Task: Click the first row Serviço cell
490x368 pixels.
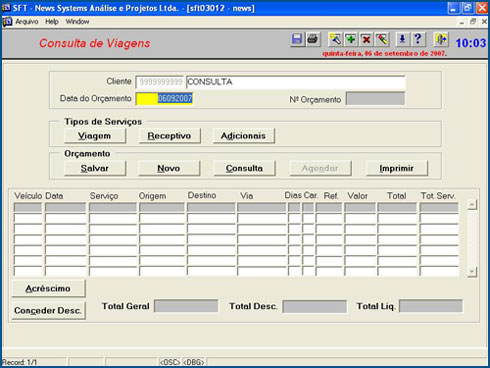Action: click(x=113, y=208)
